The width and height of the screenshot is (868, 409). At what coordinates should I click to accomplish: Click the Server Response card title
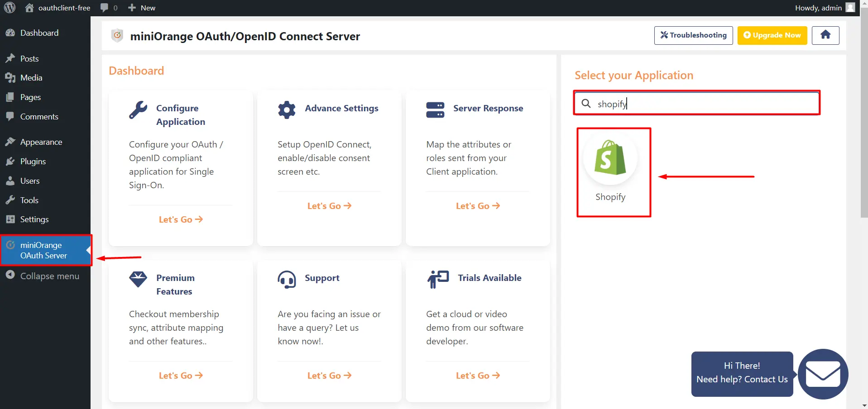click(488, 108)
